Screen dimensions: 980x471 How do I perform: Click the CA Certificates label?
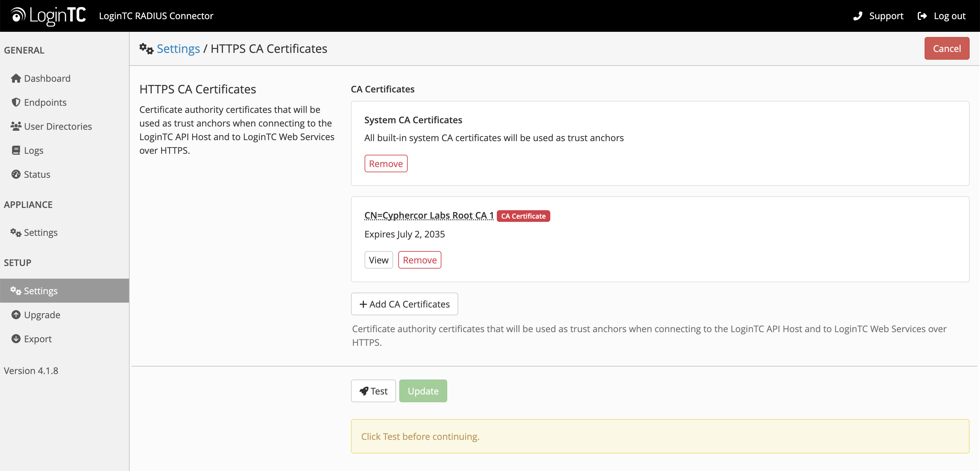(x=382, y=89)
